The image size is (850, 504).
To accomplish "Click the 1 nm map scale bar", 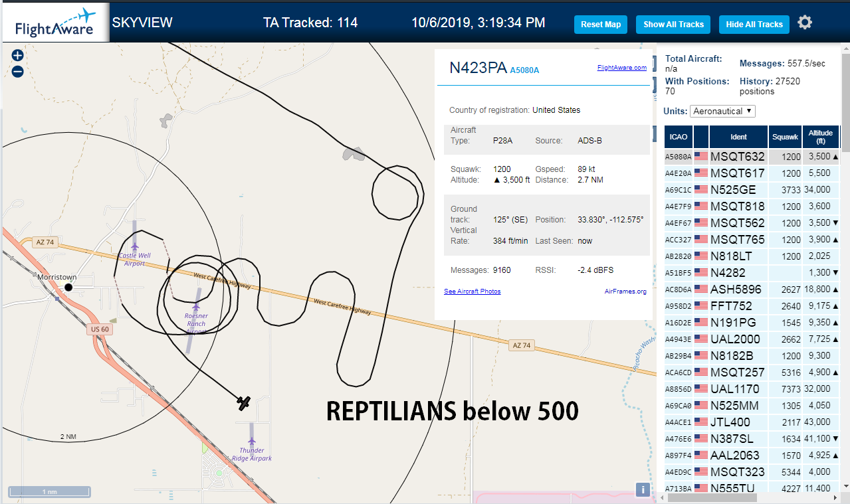I will pyautogui.click(x=50, y=492).
